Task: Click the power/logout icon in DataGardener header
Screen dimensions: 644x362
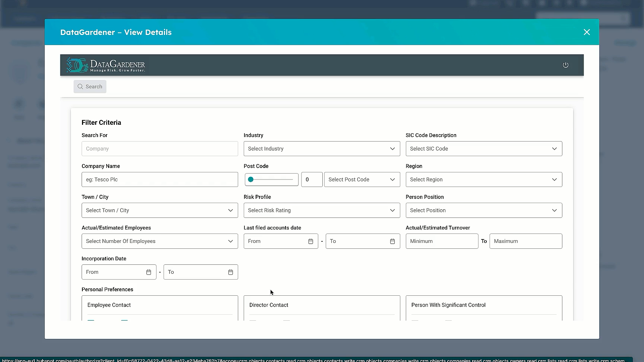Action: point(565,65)
